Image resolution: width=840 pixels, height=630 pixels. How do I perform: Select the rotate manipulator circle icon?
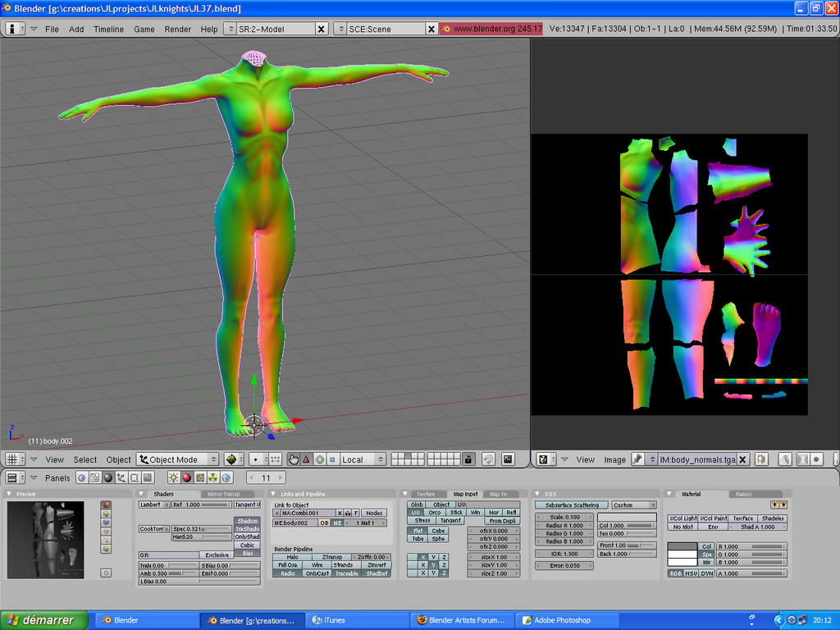click(320, 459)
